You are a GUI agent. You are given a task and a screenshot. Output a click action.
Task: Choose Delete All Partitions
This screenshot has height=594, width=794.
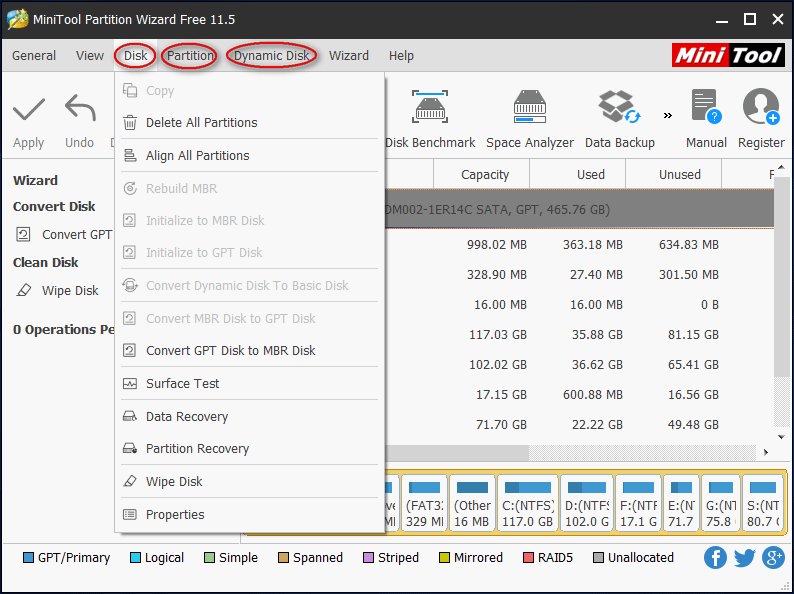pos(250,123)
